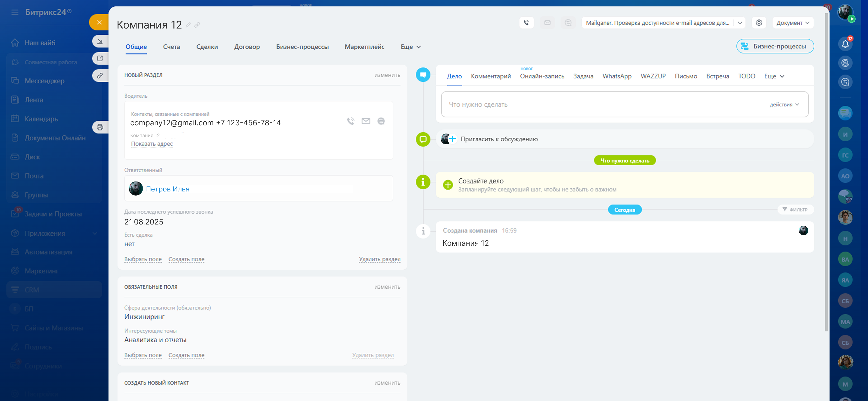Viewport: 868px width, 401px height.
Task: Open the timeline ФИЛЬТР button
Action: 795,209
